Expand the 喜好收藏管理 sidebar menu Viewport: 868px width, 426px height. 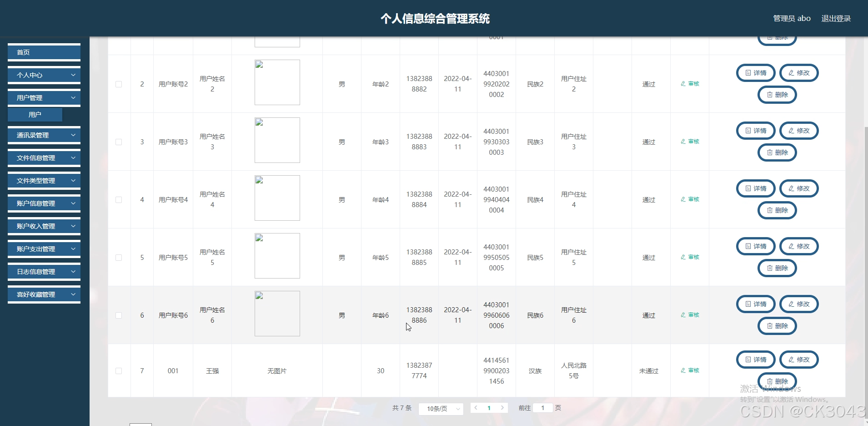pyautogui.click(x=44, y=294)
